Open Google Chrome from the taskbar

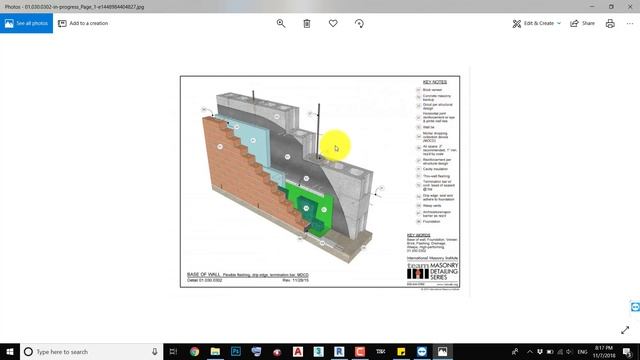point(194,351)
